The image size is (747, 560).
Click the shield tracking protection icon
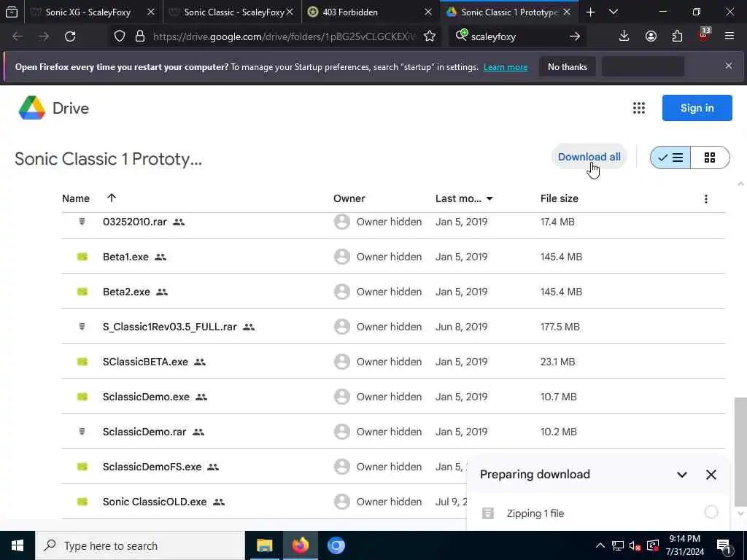(x=120, y=36)
